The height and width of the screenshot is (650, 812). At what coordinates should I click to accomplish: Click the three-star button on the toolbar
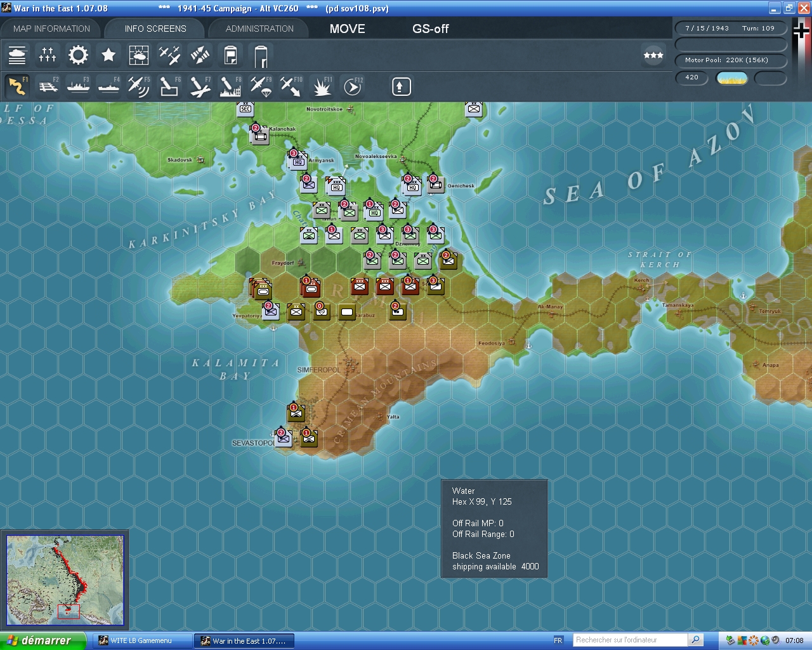[x=653, y=55]
